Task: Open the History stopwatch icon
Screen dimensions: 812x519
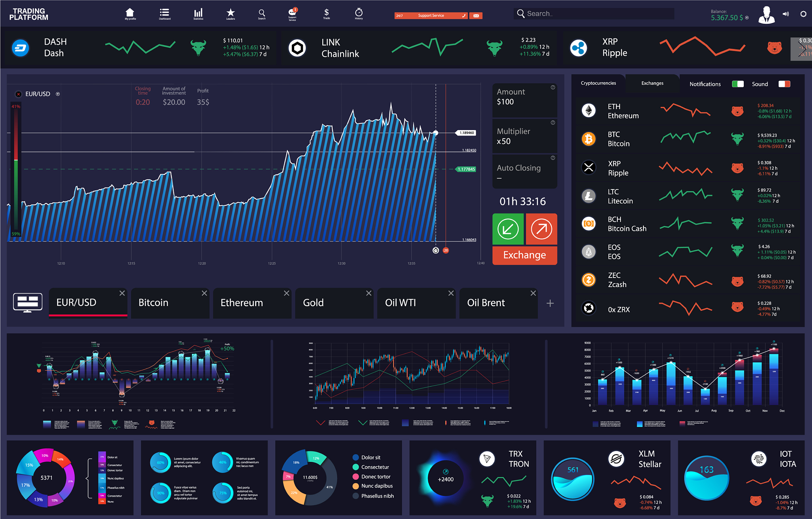Action: pyautogui.click(x=358, y=13)
